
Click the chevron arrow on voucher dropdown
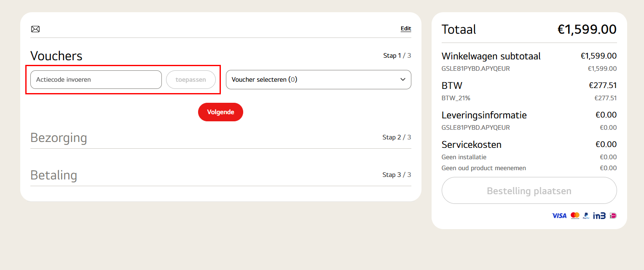pos(403,80)
